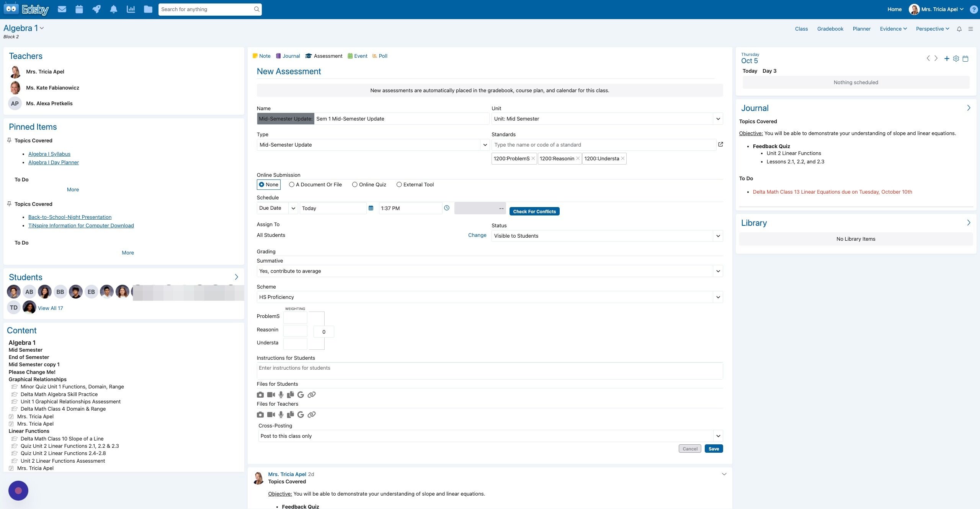Screen dimensions: 980x509
Task: Open the Type dropdown
Action: click(373, 145)
